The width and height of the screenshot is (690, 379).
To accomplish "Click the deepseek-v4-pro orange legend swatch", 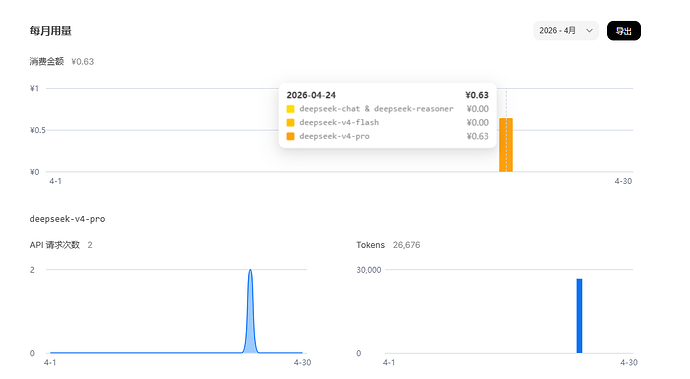I will coord(290,136).
